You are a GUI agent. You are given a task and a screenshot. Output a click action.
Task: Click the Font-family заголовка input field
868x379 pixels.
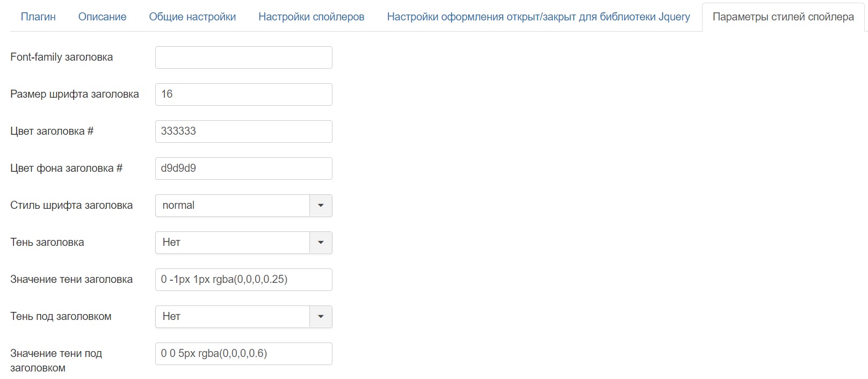coord(244,57)
